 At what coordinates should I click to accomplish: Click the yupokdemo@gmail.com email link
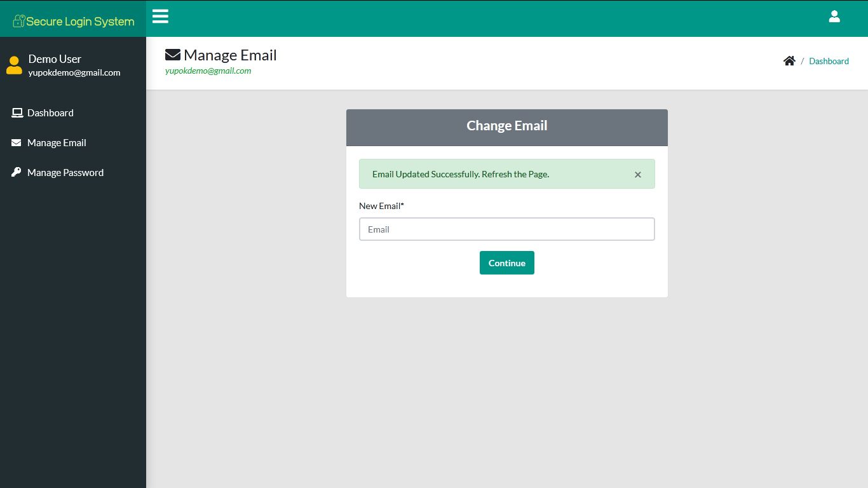(x=208, y=71)
